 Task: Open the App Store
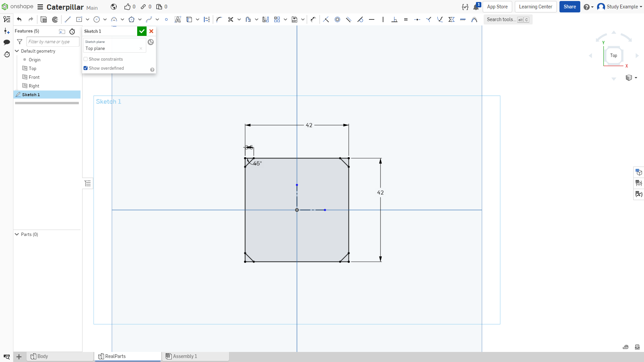point(497,7)
